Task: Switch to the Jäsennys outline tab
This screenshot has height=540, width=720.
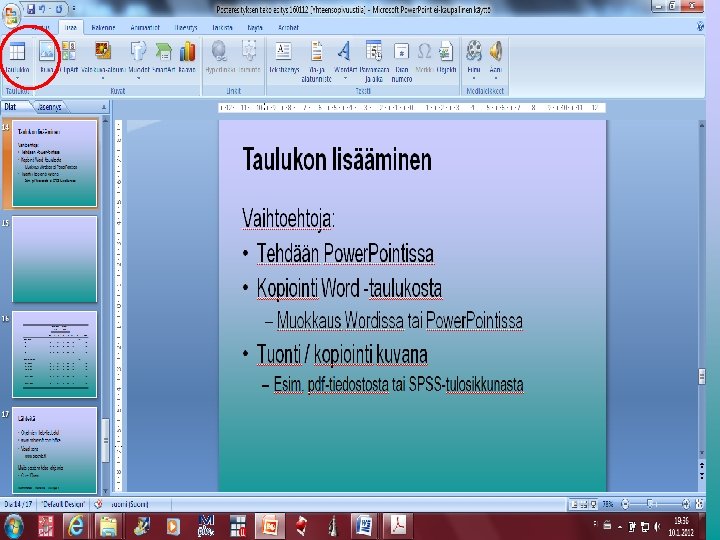Action: click(49, 107)
